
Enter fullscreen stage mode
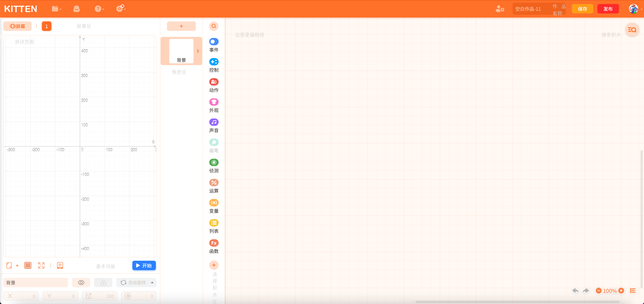[x=41, y=266]
